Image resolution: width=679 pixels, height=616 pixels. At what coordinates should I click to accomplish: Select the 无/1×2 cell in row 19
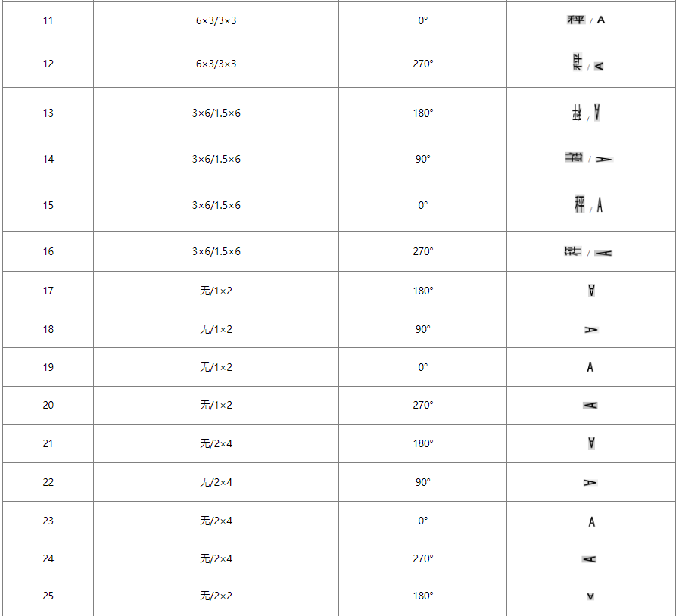(216, 367)
